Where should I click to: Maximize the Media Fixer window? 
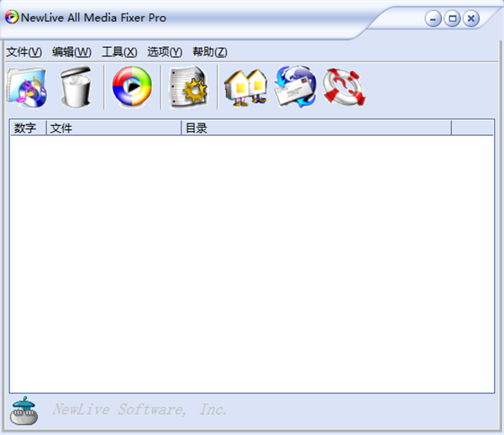click(452, 18)
